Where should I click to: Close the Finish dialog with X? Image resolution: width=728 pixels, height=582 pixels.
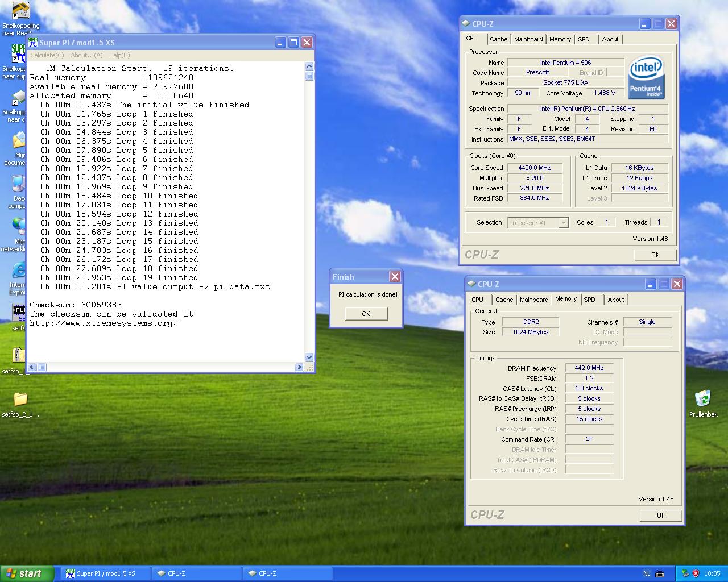coord(395,276)
